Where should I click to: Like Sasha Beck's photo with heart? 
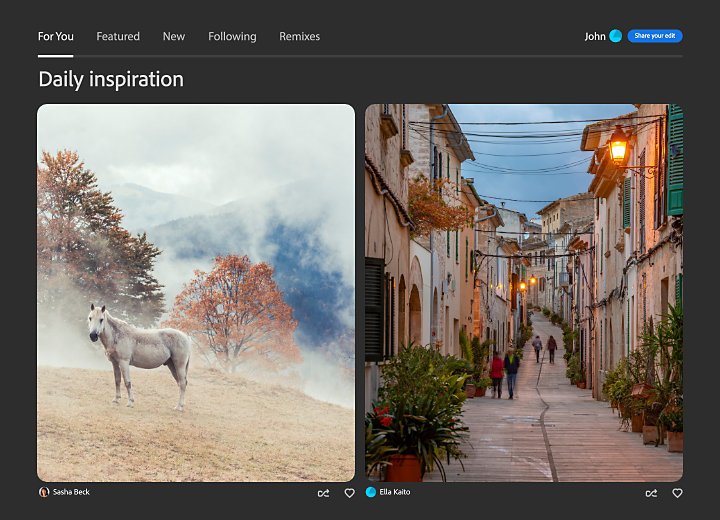(349, 493)
